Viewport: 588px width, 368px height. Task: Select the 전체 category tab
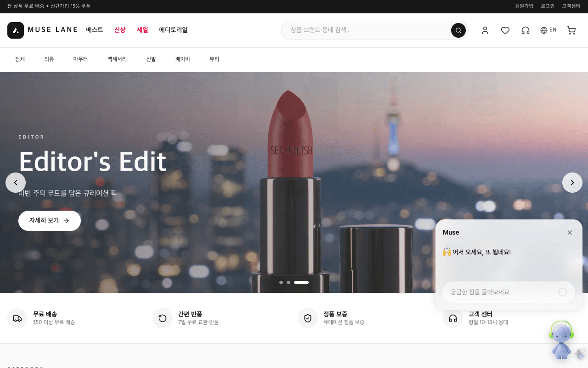[20, 59]
